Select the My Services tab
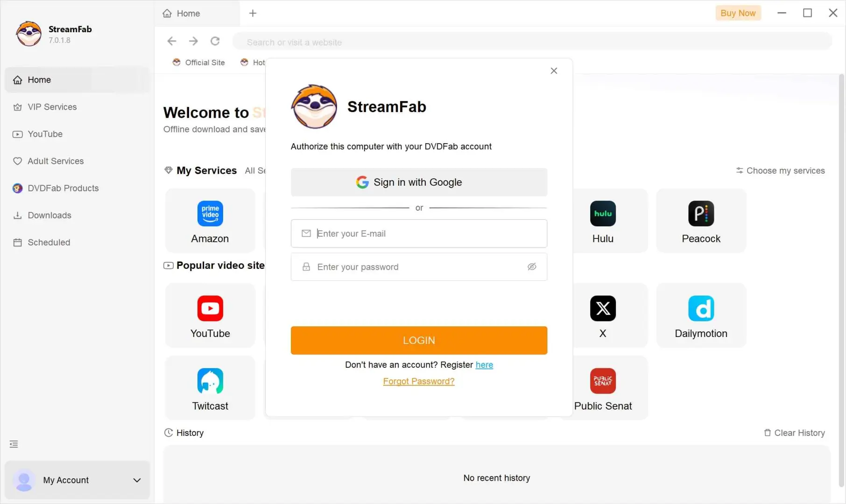 206,171
